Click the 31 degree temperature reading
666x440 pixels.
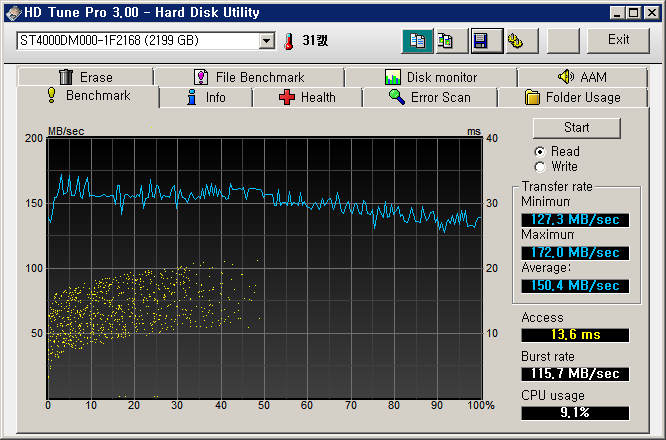(315, 41)
